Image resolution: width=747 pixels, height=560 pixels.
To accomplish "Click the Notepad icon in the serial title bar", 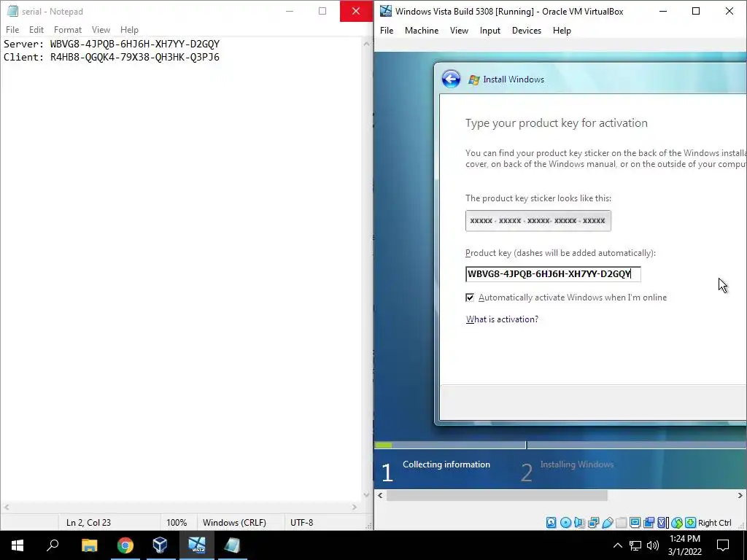I will [x=13, y=11].
